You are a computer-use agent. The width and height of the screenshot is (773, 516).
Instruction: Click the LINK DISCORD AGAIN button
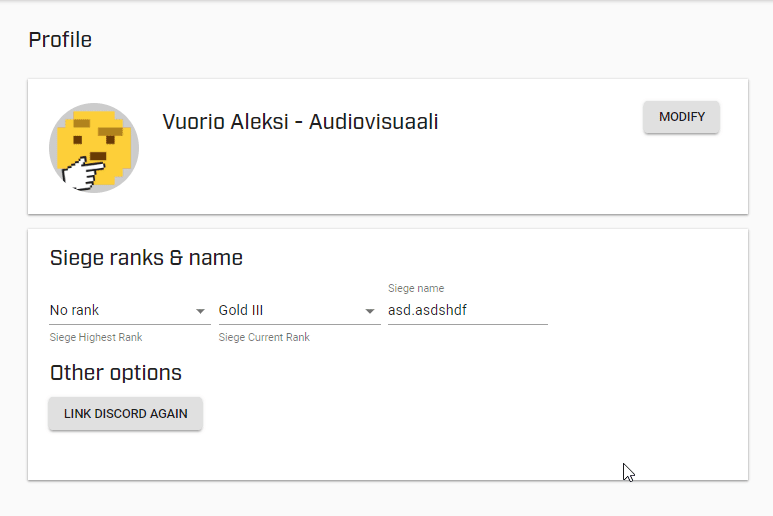pyautogui.click(x=126, y=413)
